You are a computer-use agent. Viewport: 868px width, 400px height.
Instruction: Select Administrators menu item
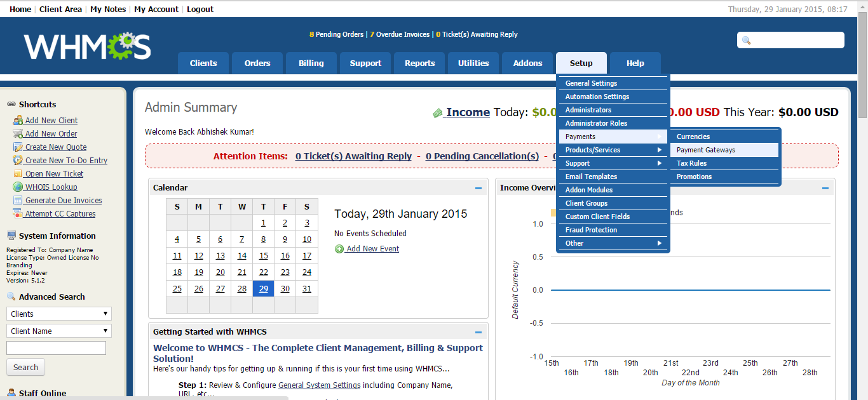click(613, 110)
